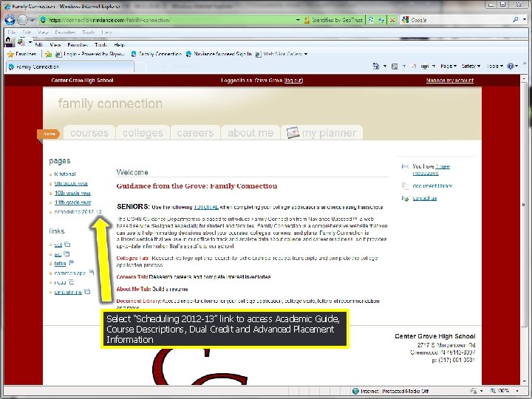Screen dimensions: 532x399
Task: Click the document icon beside document library
Action: click(405, 185)
